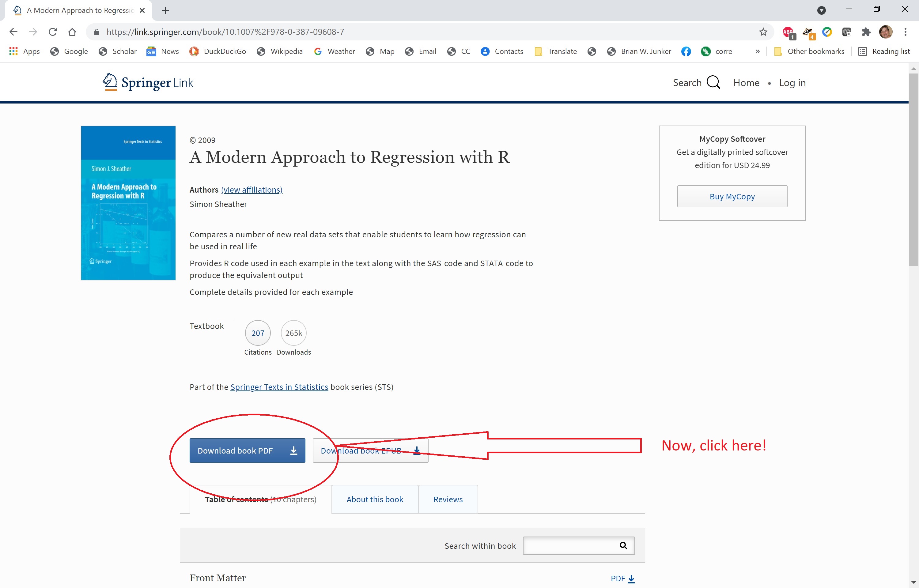This screenshot has height=588, width=919.
Task: Open the Chrome three-dot menu
Action: click(x=905, y=32)
